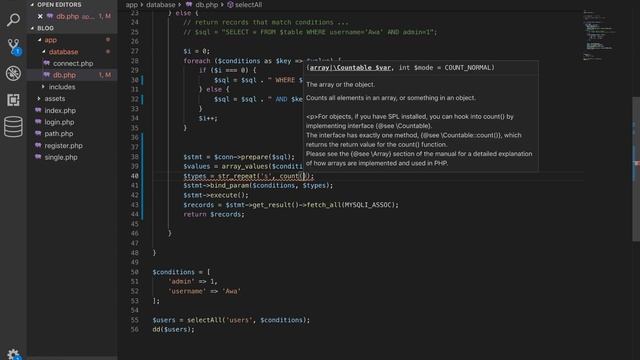Click the code minimap preview

[600, 36]
